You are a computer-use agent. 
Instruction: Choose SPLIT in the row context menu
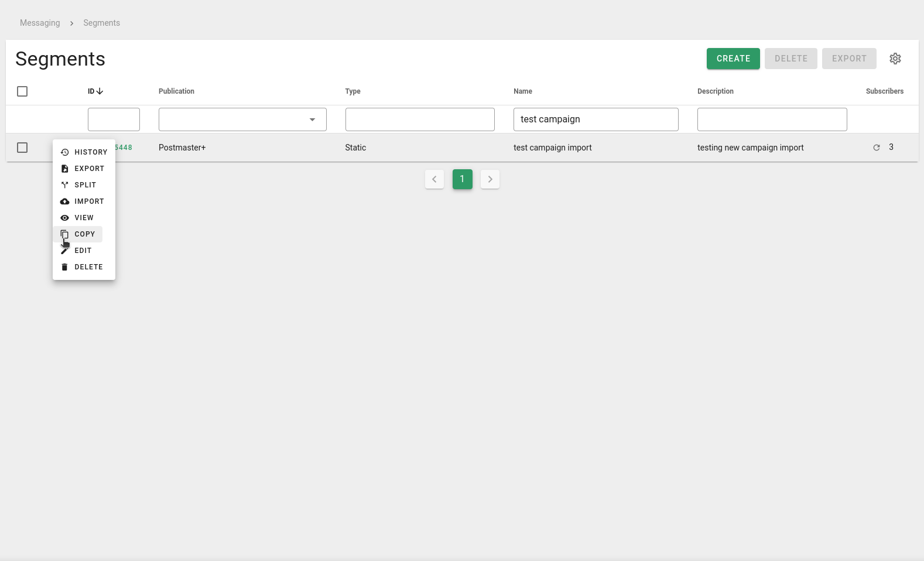click(x=78, y=185)
